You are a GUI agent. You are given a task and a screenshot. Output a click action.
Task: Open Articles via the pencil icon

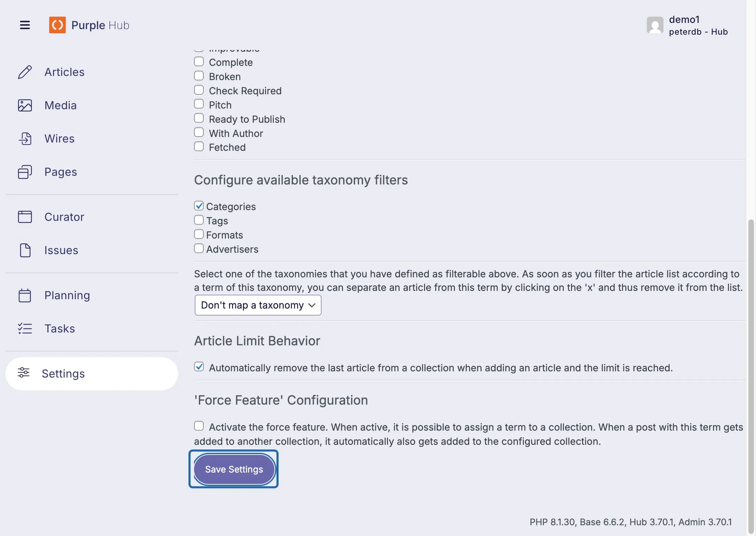[25, 72]
